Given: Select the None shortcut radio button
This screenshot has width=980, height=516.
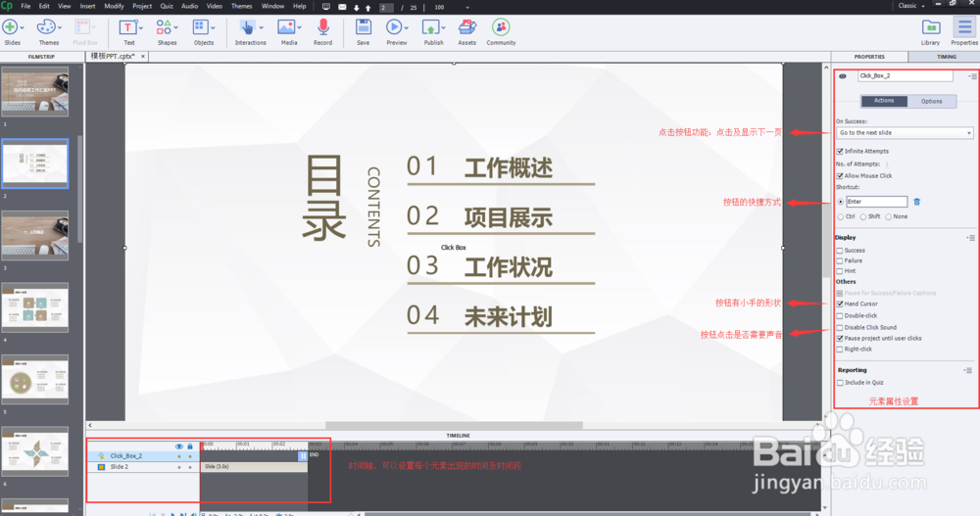Looking at the screenshot, I should coord(888,216).
